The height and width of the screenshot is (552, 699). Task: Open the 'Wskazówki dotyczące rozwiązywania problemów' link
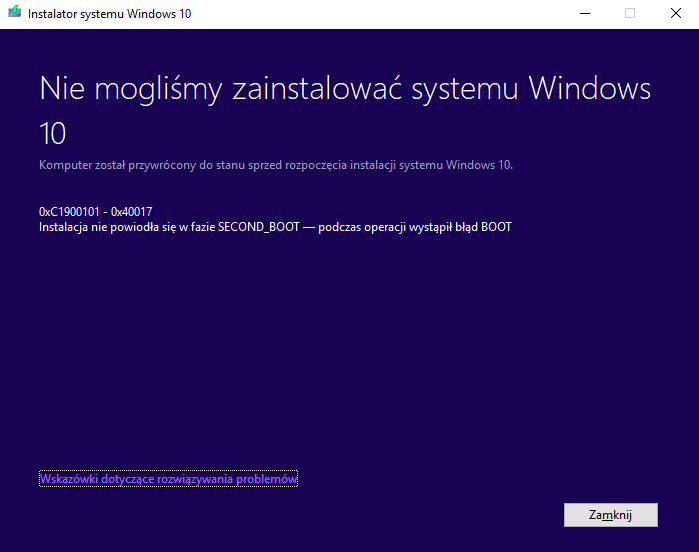click(x=169, y=479)
